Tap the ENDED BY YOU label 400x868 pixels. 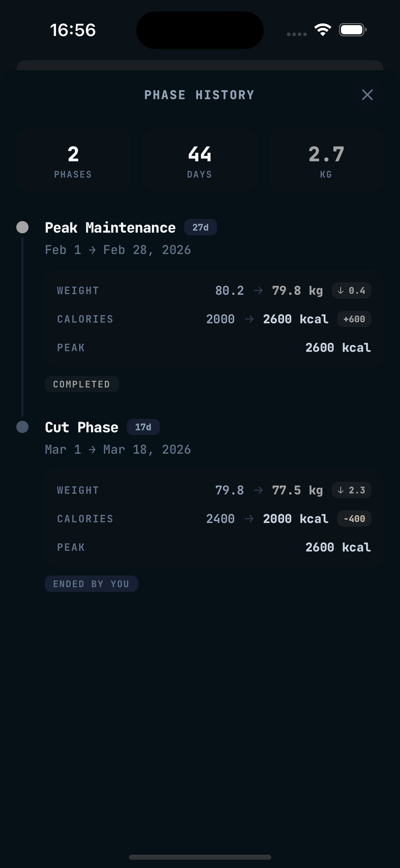click(x=91, y=583)
